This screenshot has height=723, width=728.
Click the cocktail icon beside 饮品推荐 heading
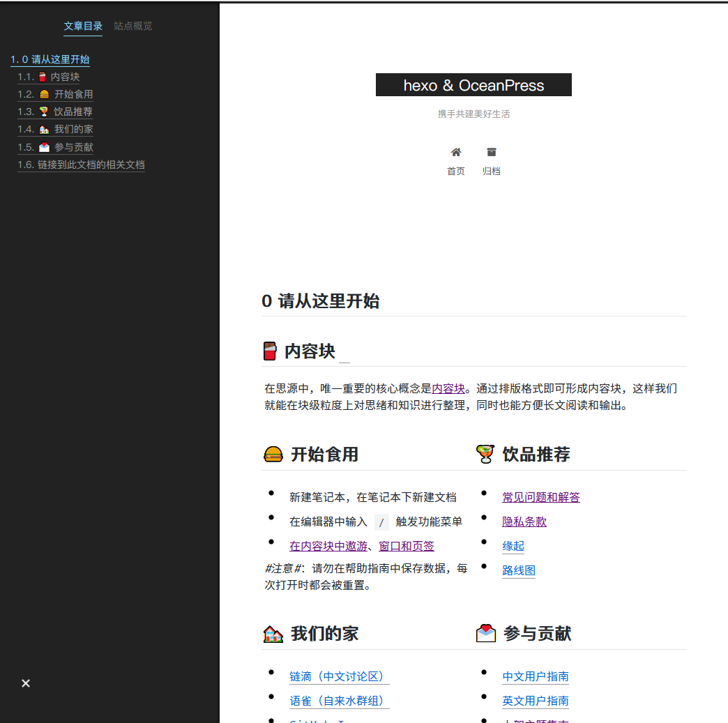click(x=485, y=453)
